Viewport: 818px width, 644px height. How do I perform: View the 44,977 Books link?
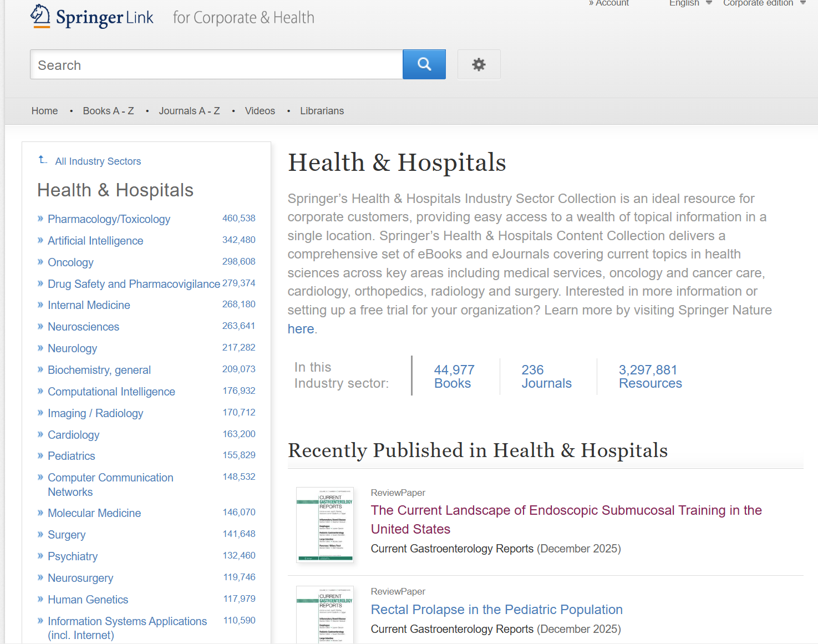coord(454,377)
